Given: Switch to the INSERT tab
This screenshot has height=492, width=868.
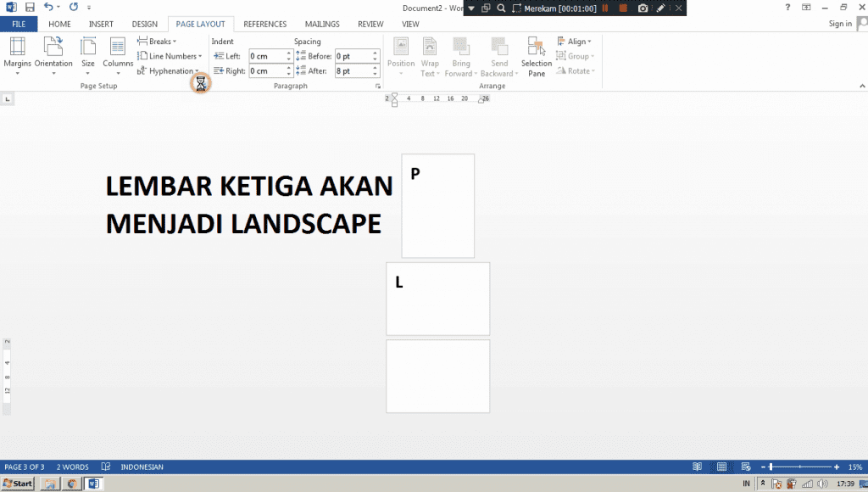Looking at the screenshot, I should pos(101,24).
